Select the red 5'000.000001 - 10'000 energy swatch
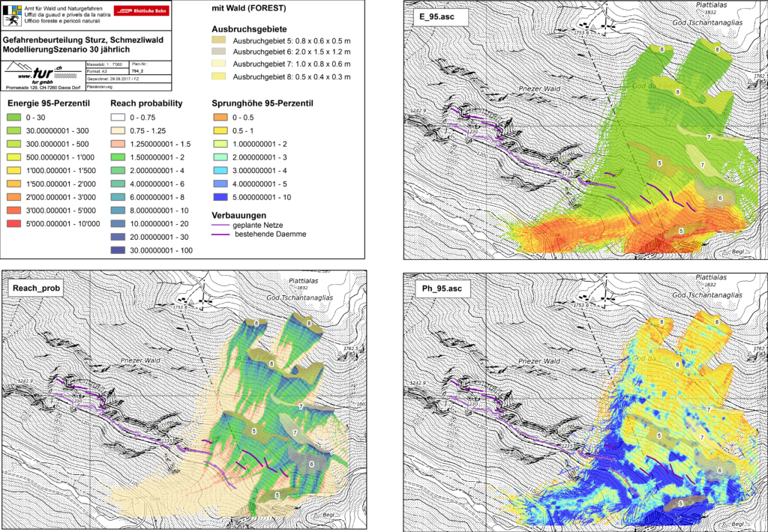This screenshot has height=532, width=768. click(x=14, y=224)
